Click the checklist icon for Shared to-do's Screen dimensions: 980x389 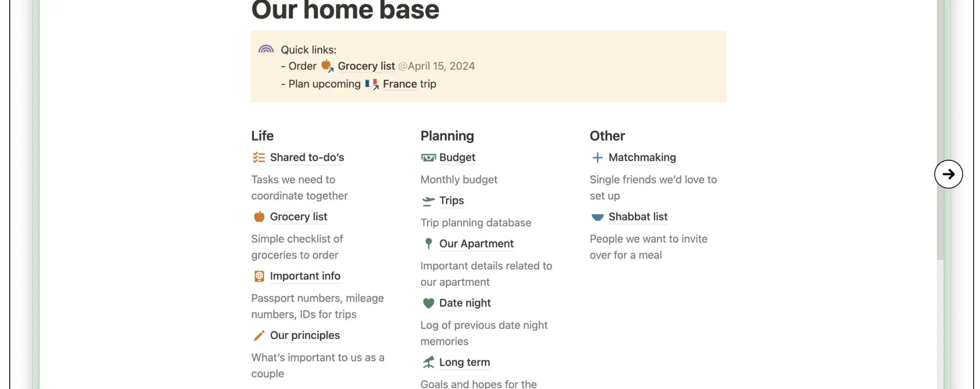point(258,157)
